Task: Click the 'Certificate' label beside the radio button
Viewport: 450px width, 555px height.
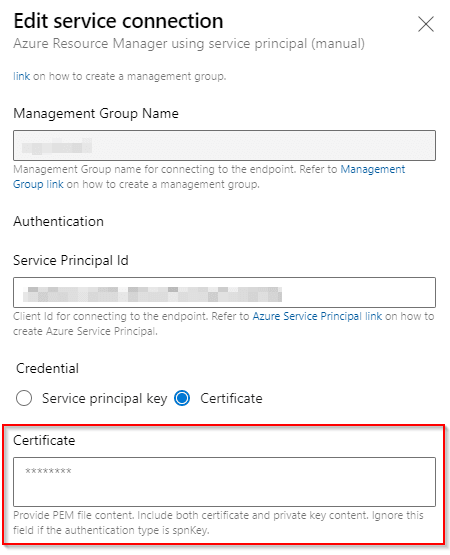Action: 231,399
